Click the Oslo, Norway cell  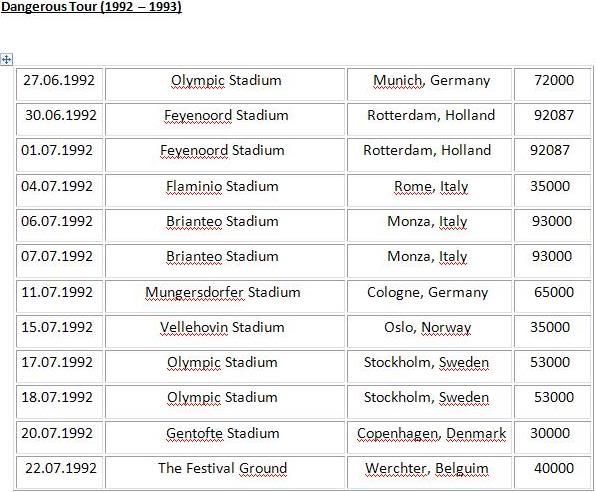pos(430,331)
